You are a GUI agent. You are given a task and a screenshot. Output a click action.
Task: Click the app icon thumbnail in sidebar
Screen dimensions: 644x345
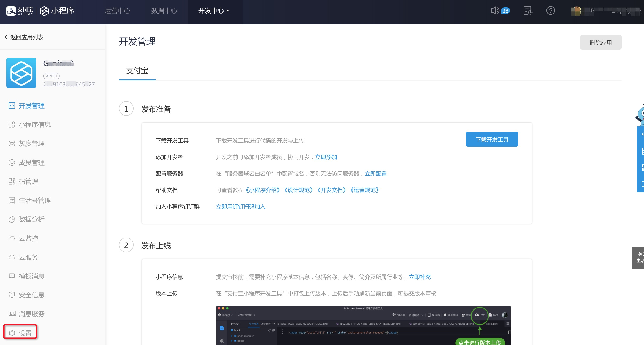tap(21, 73)
